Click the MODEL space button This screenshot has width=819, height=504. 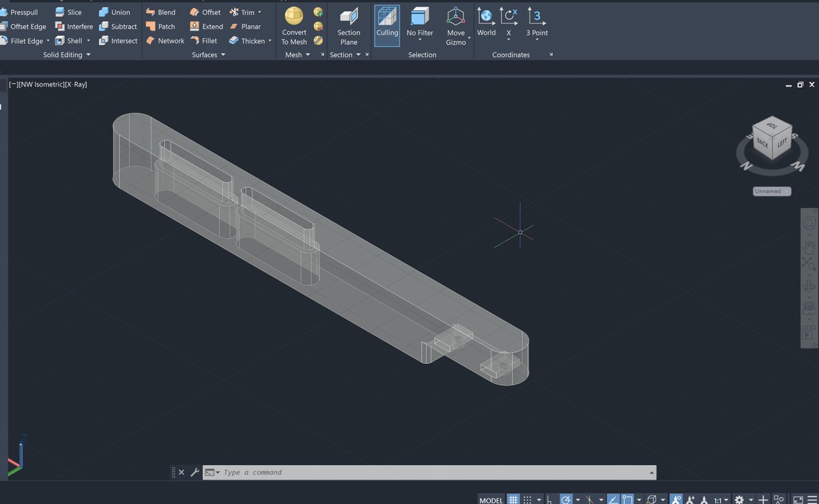pos(491,500)
